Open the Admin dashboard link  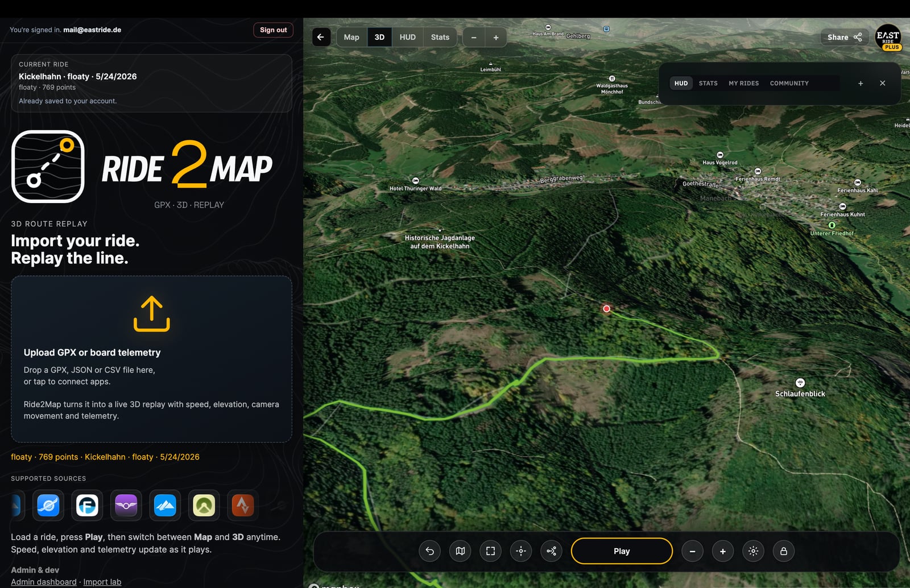click(43, 582)
